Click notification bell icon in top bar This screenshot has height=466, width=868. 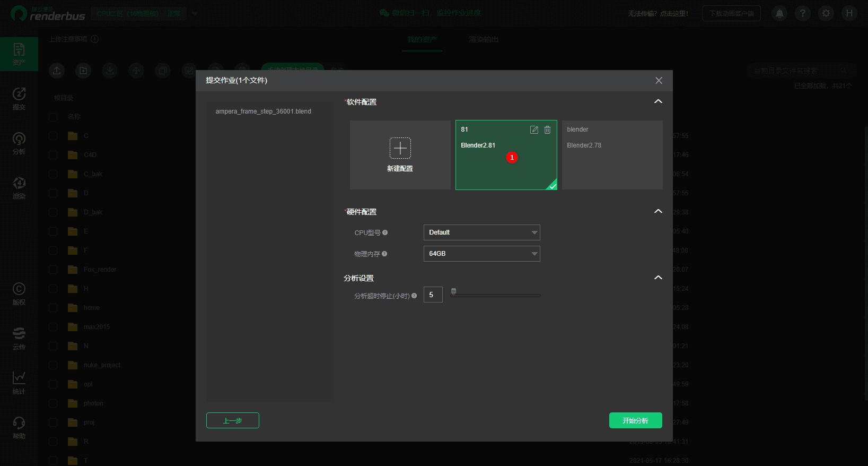pyautogui.click(x=779, y=13)
